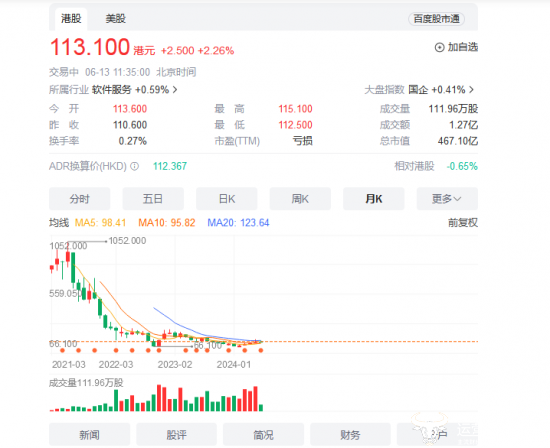Open the 国企 index arrow
This screenshot has width=550, height=448.
(x=471, y=90)
